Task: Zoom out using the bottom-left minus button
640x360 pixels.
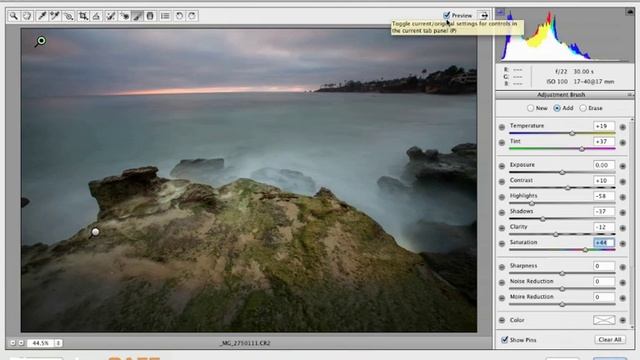Action: tap(12, 343)
